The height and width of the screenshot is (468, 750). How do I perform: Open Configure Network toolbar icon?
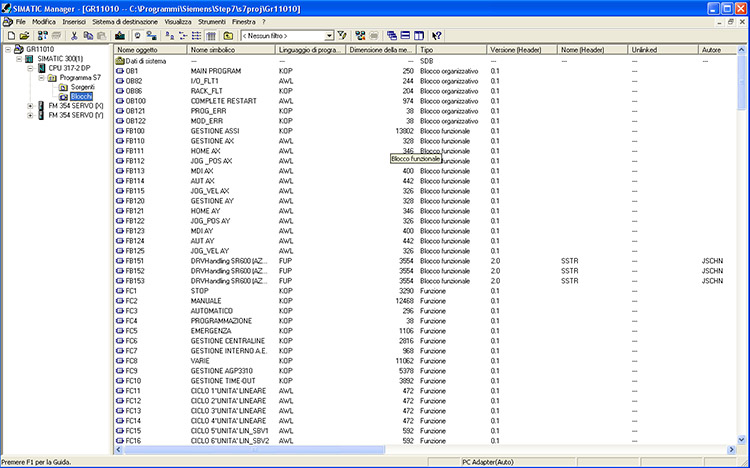[x=360, y=35]
